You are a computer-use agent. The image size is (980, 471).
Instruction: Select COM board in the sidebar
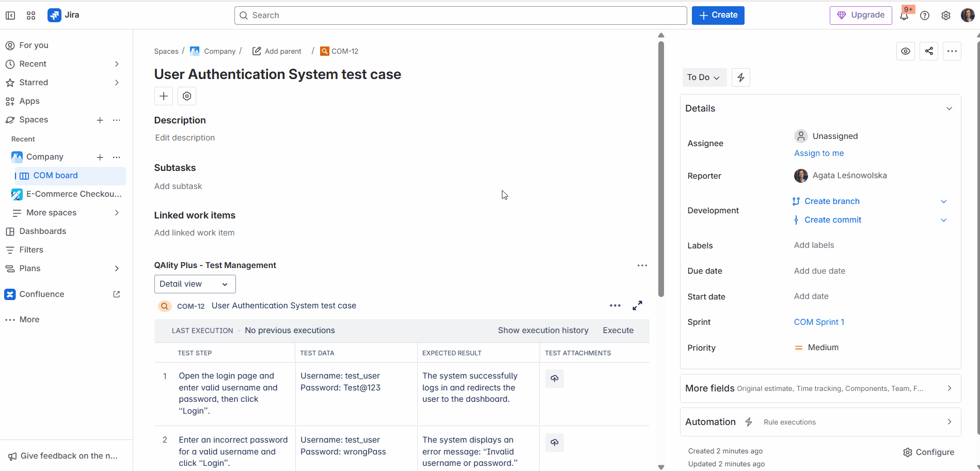click(70, 176)
